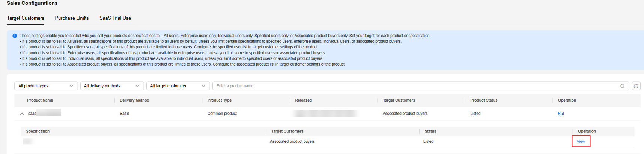Open All target customers dropdown

point(178,86)
